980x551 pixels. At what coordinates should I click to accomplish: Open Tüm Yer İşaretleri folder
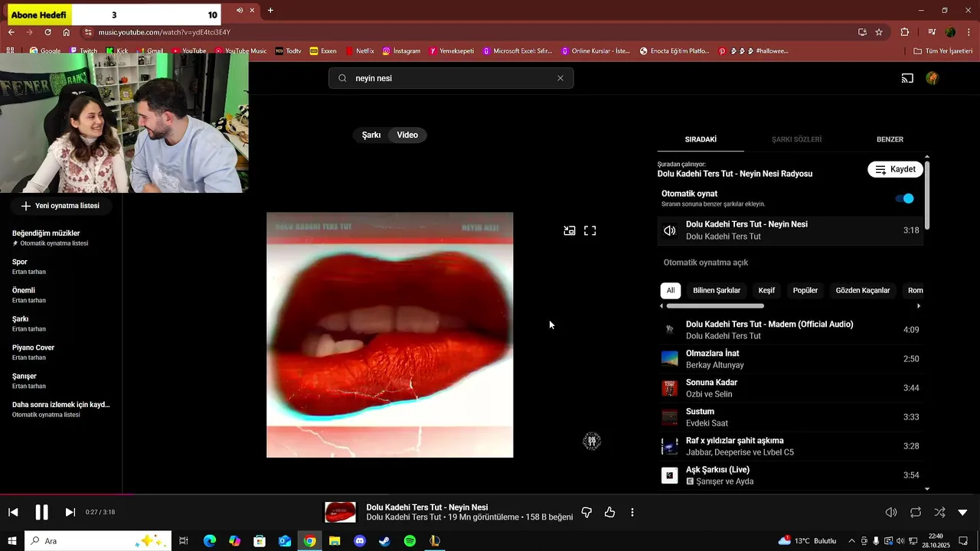pyautogui.click(x=943, y=51)
